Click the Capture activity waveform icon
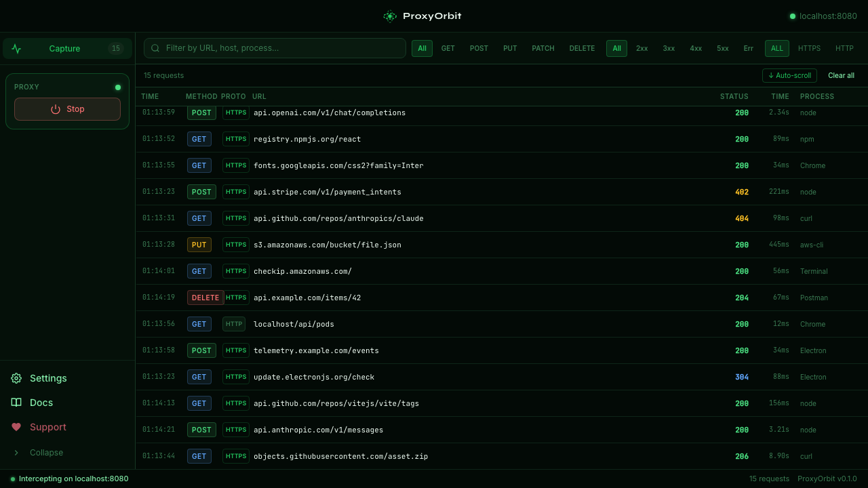Viewport: 868px width, 488px height. point(16,49)
